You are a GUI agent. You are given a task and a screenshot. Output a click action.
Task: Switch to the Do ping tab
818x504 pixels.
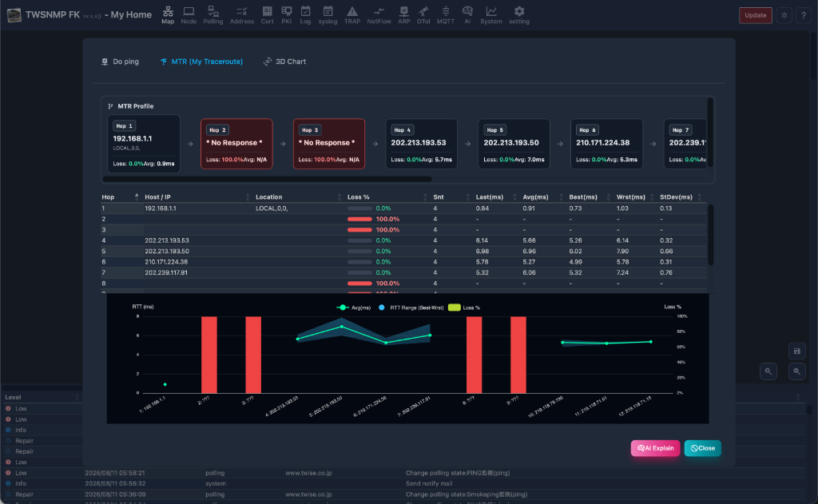[121, 62]
